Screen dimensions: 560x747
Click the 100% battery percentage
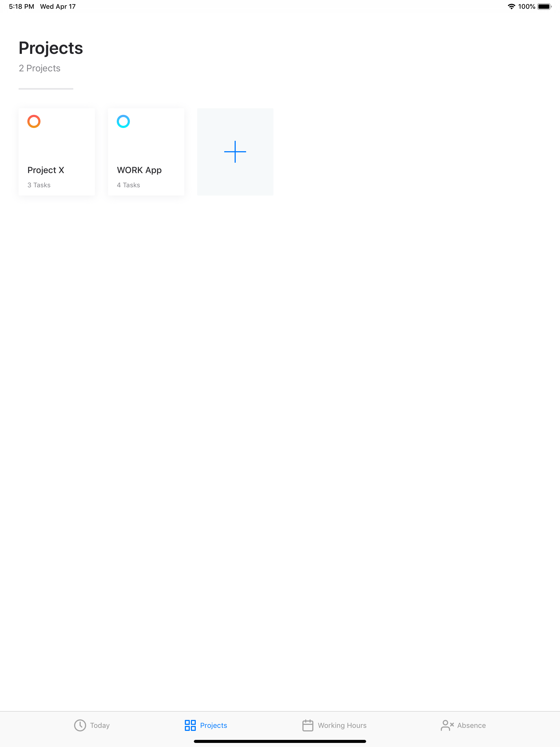[527, 6]
